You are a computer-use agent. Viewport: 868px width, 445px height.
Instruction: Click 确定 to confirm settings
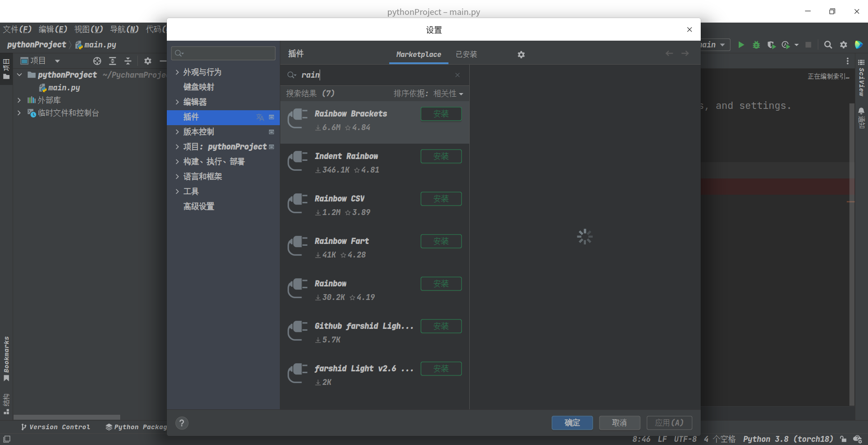[x=571, y=422]
